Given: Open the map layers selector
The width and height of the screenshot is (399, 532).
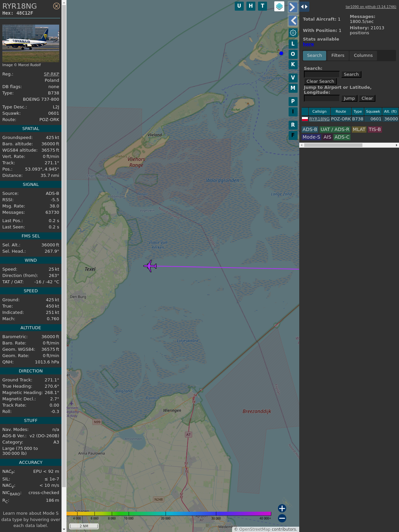Looking at the screenshot, I should (x=279, y=6).
